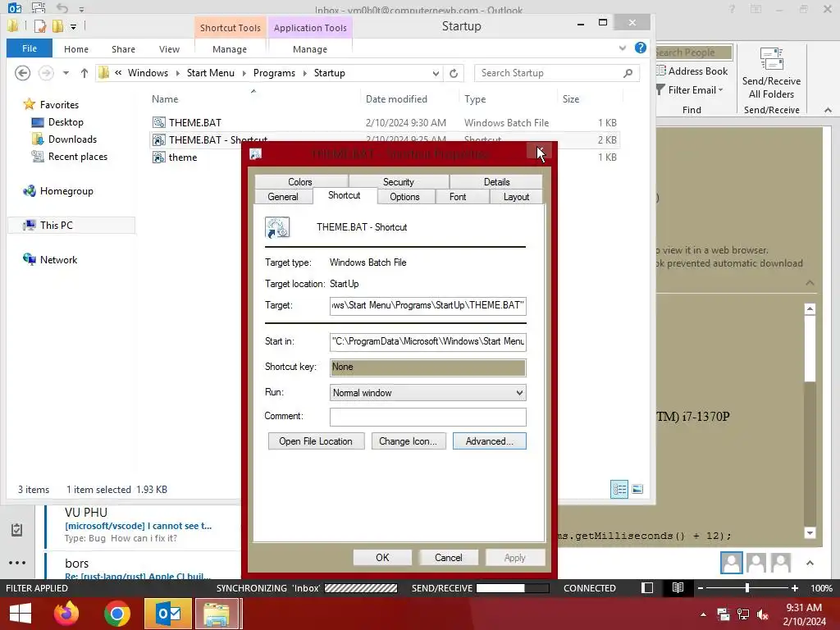The image size is (840, 630).
Task: Click Cancel in Properties dialog
Action: [x=449, y=558]
